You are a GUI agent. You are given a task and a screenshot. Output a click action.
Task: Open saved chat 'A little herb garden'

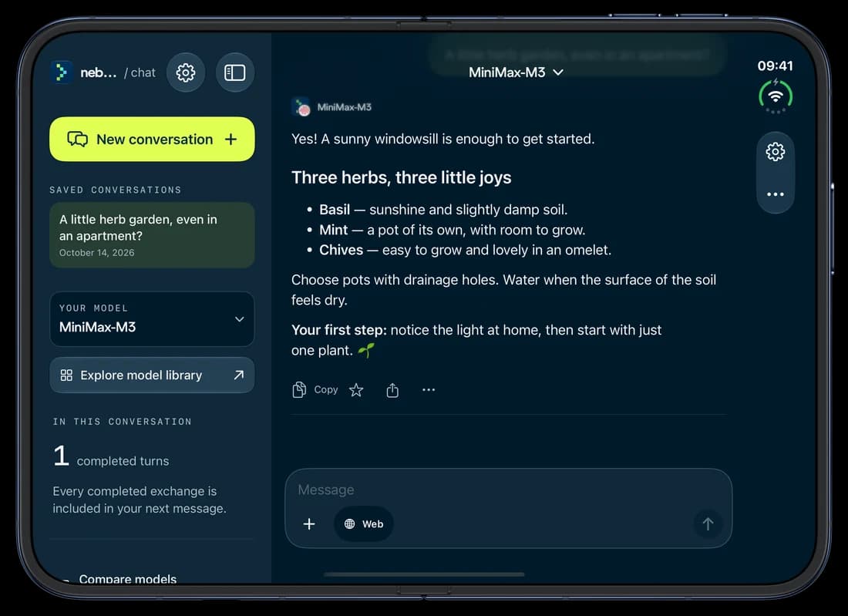152,235
